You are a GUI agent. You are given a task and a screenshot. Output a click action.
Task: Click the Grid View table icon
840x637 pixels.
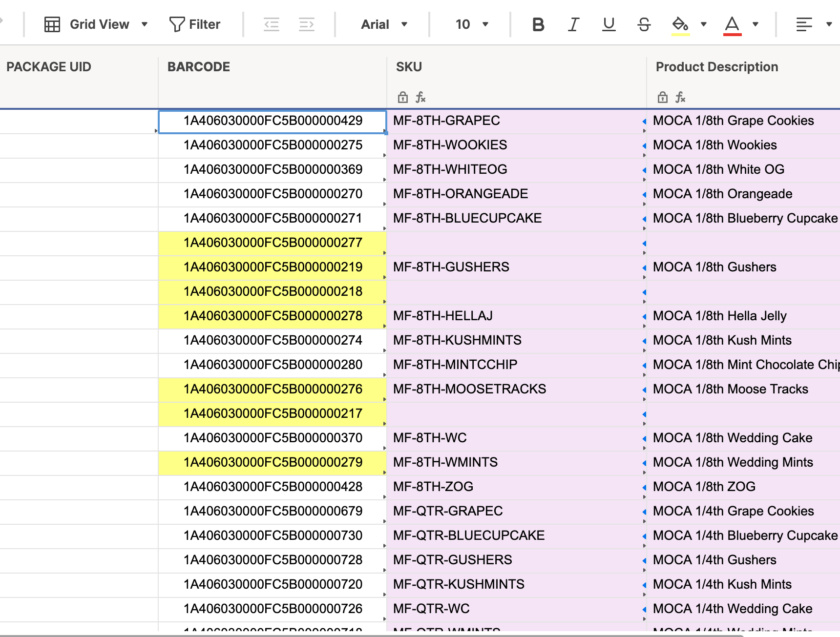coord(52,24)
